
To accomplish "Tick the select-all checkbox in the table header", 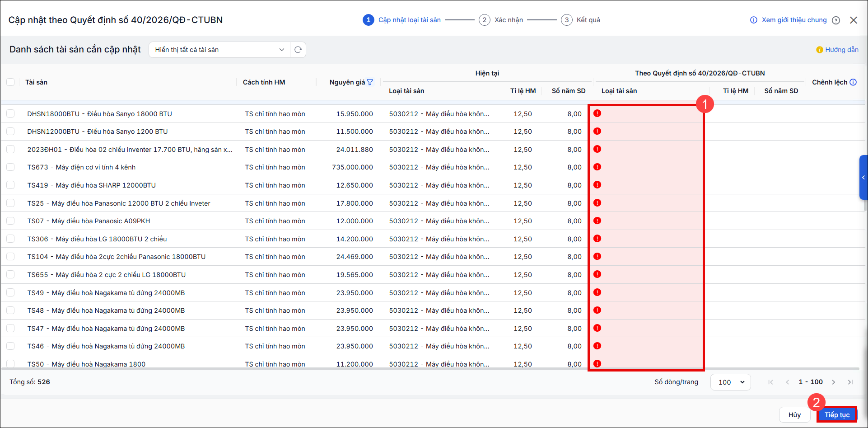I will pyautogui.click(x=10, y=82).
